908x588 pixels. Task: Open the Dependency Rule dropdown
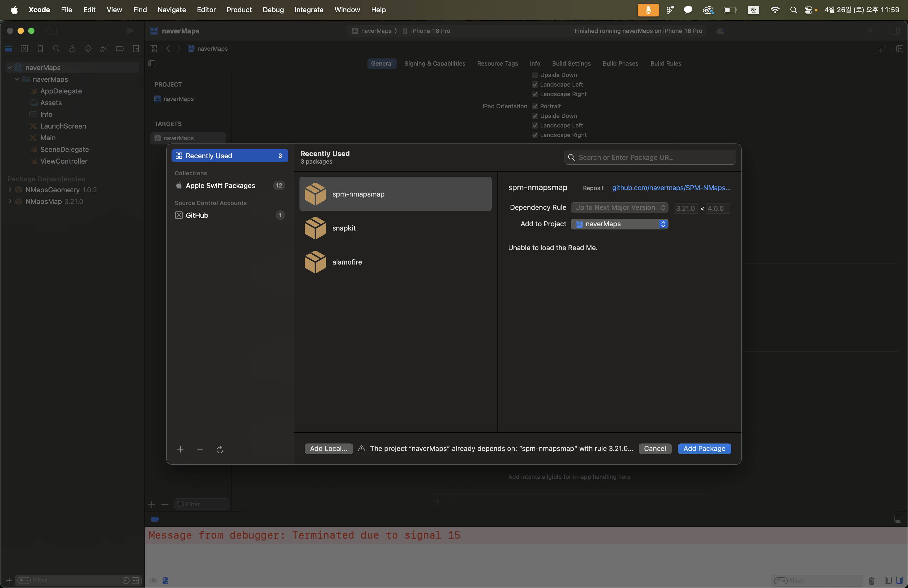tap(619, 207)
